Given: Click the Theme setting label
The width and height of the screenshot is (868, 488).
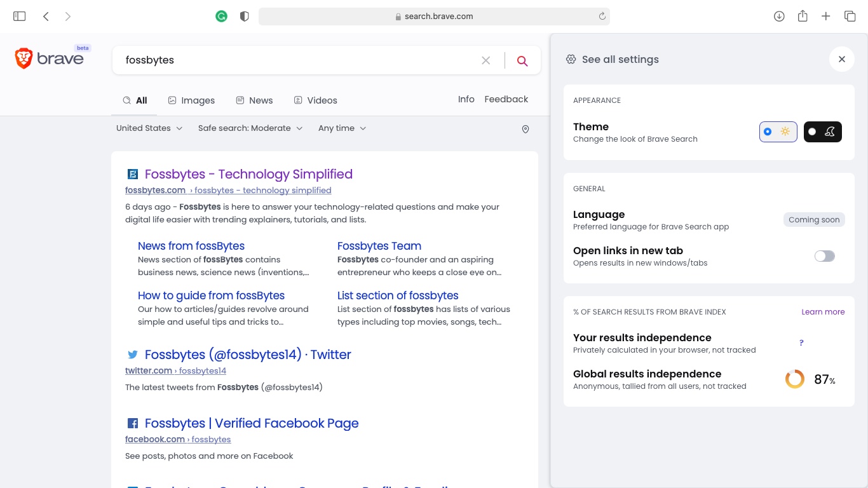Looking at the screenshot, I should click(591, 126).
